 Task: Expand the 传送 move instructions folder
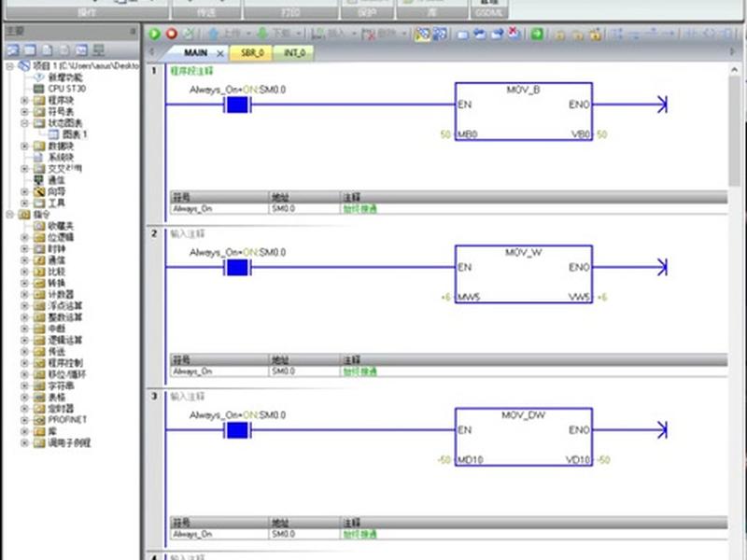[x=24, y=352]
